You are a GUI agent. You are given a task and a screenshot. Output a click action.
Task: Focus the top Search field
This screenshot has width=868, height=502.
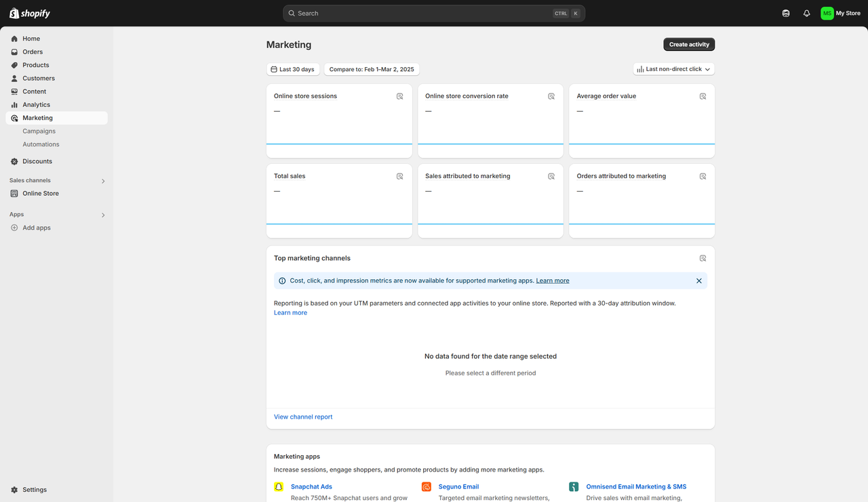coord(434,14)
